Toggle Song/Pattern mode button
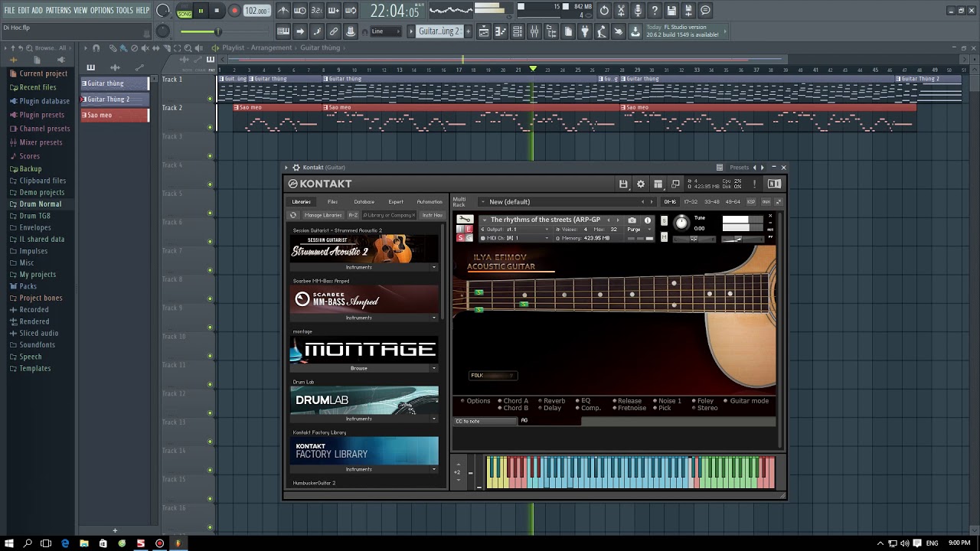980x551 pixels. [185, 11]
